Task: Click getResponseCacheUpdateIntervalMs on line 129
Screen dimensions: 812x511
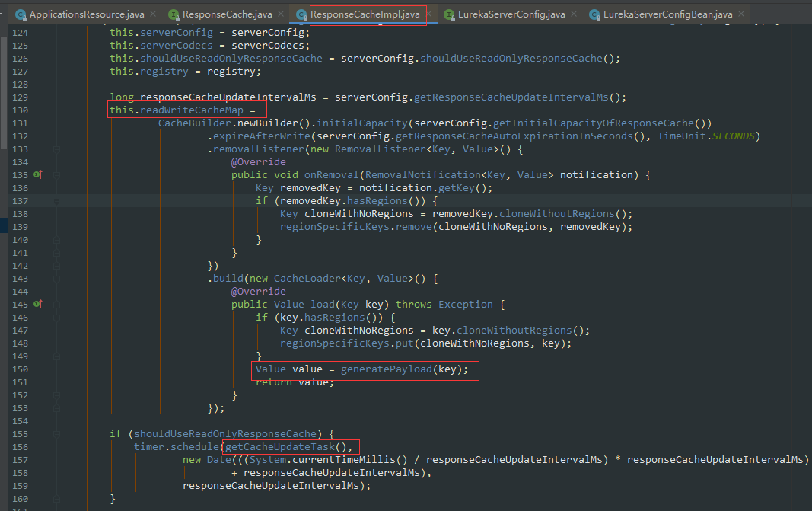Action: tap(511, 97)
